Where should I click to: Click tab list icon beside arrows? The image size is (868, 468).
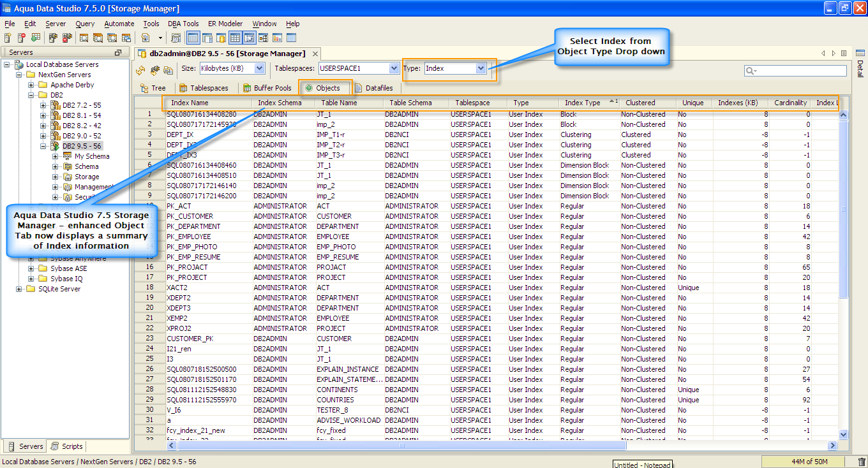(844, 54)
